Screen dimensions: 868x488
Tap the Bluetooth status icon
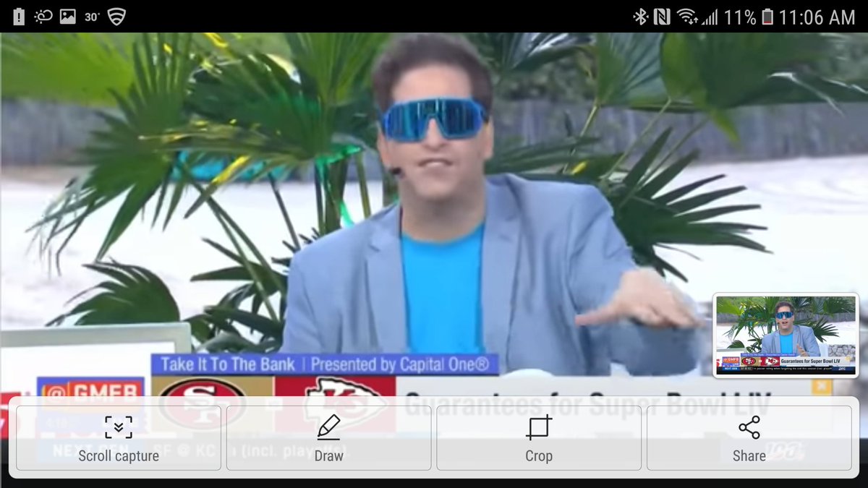click(x=640, y=17)
